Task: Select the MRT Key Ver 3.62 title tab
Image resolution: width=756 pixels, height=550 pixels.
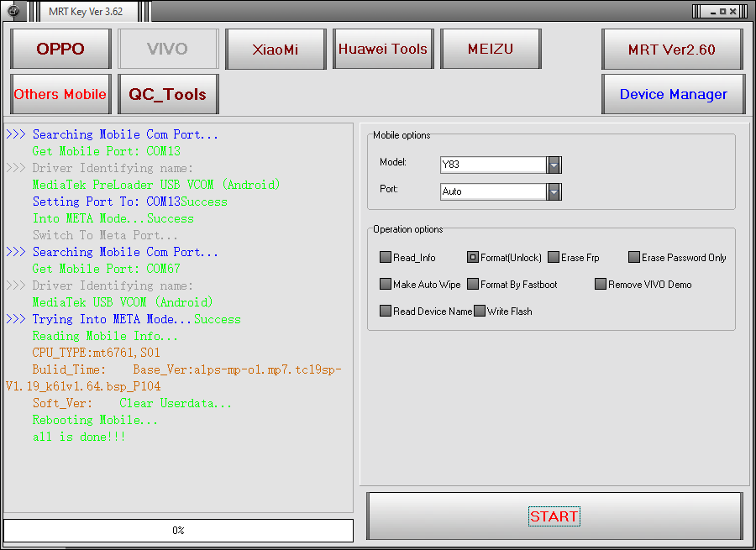Action: [x=86, y=12]
